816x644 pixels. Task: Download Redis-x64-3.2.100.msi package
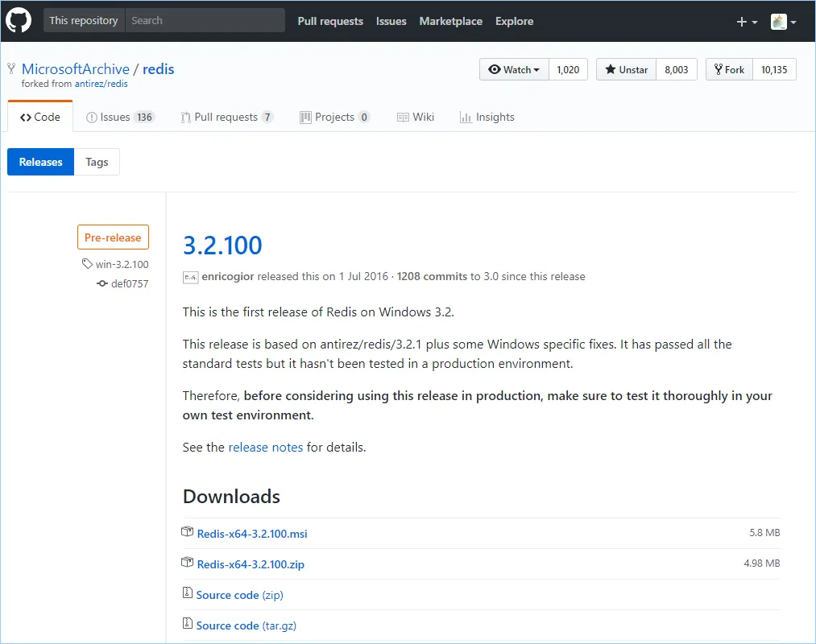click(251, 534)
